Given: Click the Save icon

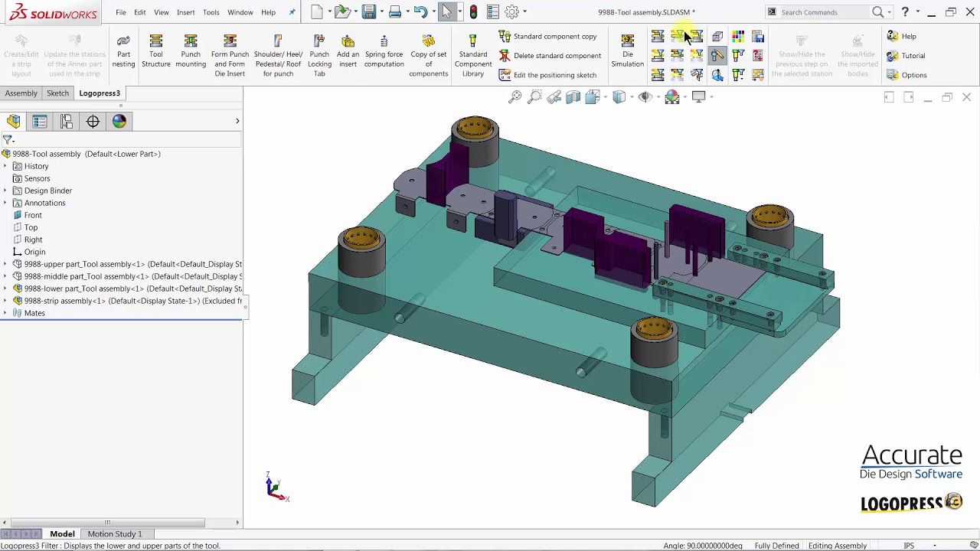Looking at the screenshot, I should 369,11.
